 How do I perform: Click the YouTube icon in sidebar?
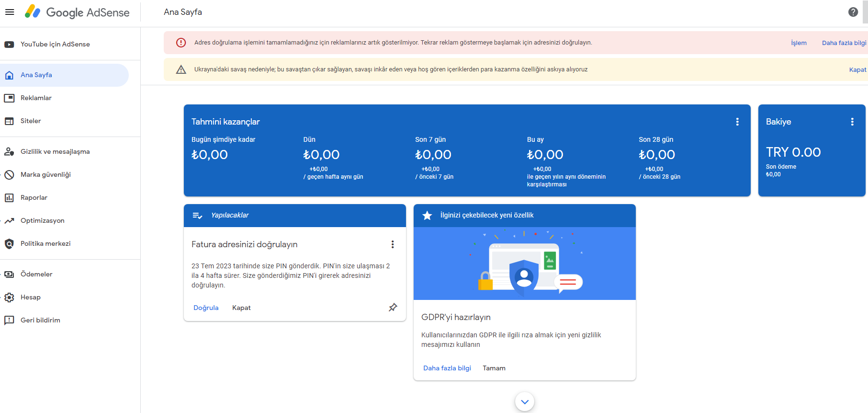(x=9, y=45)
